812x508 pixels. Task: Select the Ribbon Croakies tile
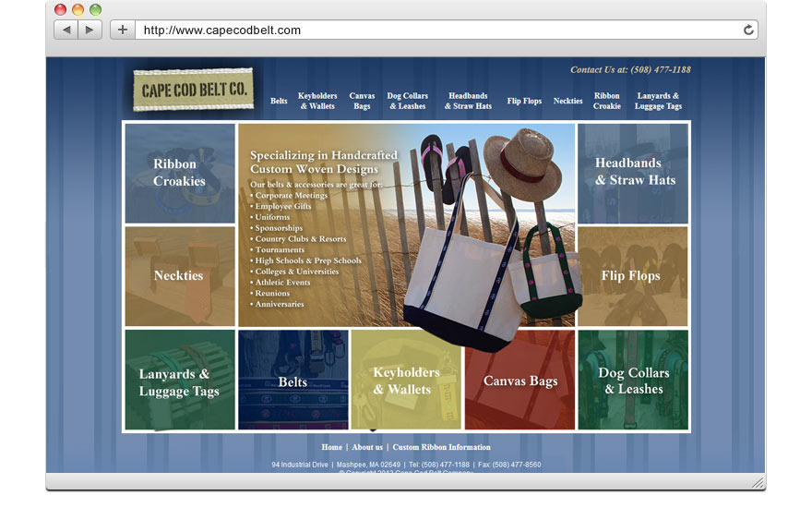point(180,173)
